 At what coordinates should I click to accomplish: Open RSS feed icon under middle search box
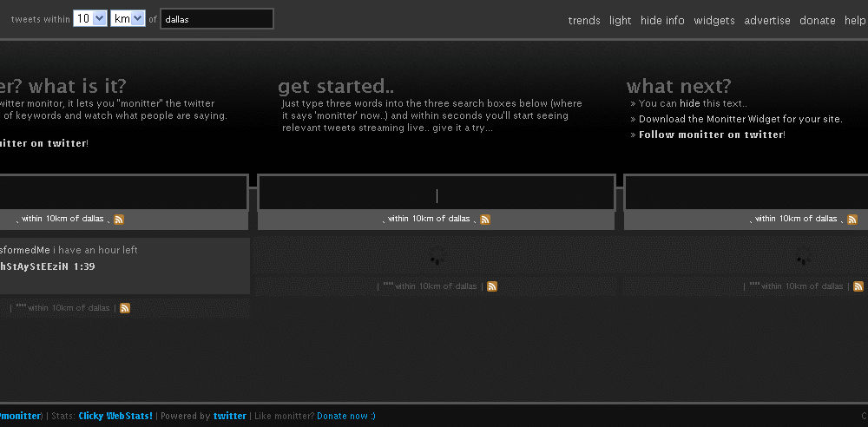click(x=485, y=220)
